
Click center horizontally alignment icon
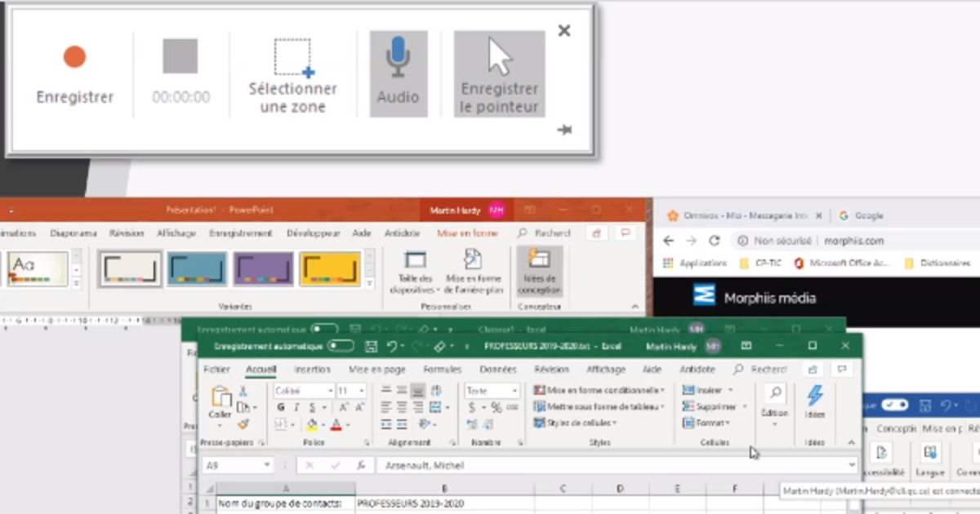point(402,407)
